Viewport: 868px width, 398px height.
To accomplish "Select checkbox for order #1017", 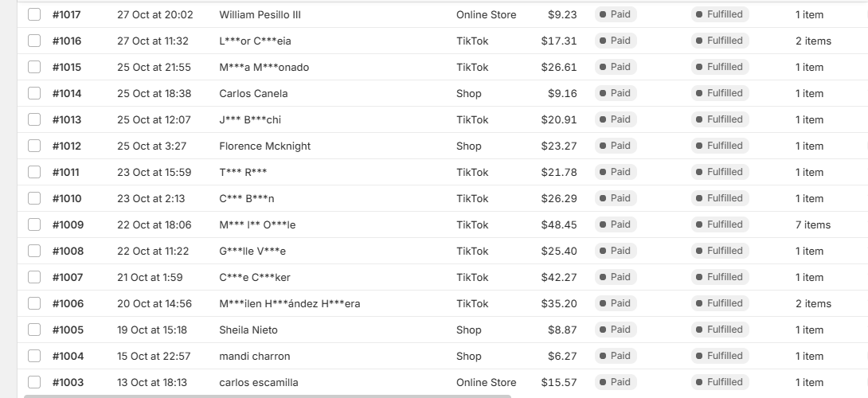I will (x=34, y=14).
